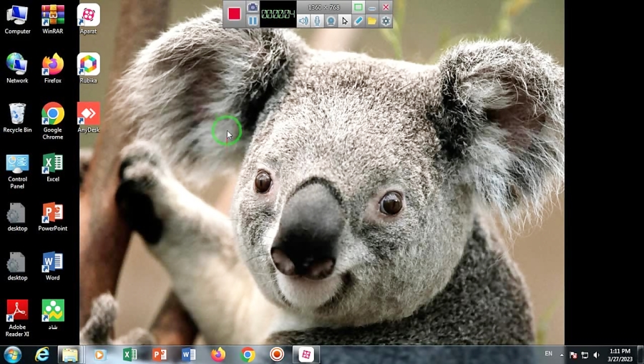This screenshot has width=644, height=364.
Task: Toggle mouse cursor capture in recorder toolbar
Action: tap(345, 21)
